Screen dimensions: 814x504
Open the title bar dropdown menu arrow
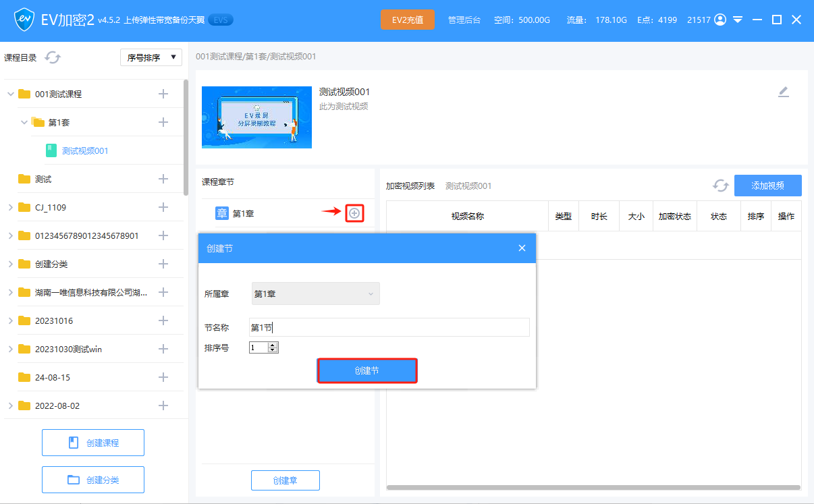[x=738, y=20]
